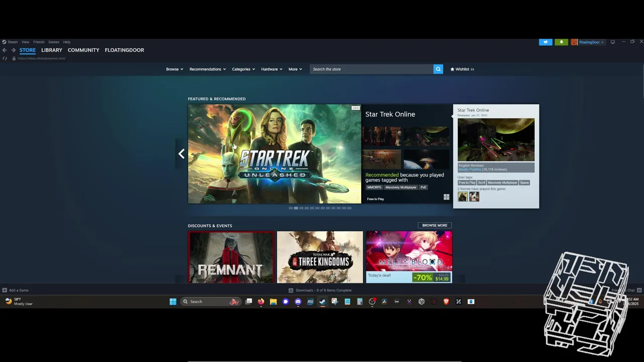Open the Total War Three Kingdoms tile
The height and width of the screenshot is (362, 644).
320,257
